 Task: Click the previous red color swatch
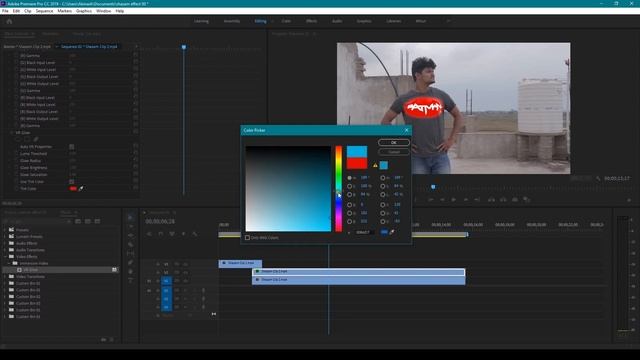(357, 163)
